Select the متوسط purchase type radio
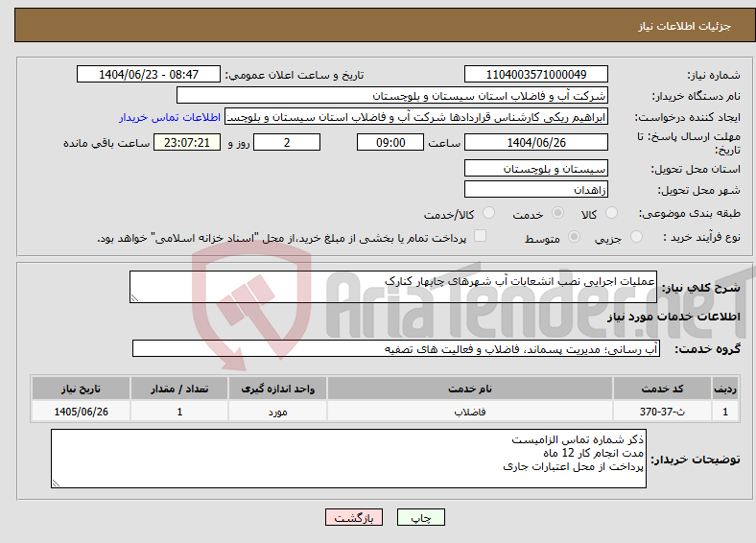Screen dimensions: 756x543 point(574,237)
